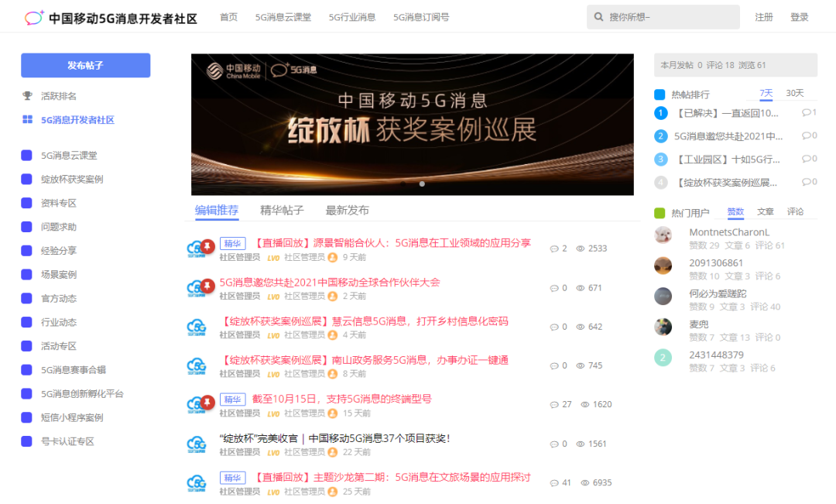Open 5G消息云课堂 in top navigation

(x=283, y=17)
